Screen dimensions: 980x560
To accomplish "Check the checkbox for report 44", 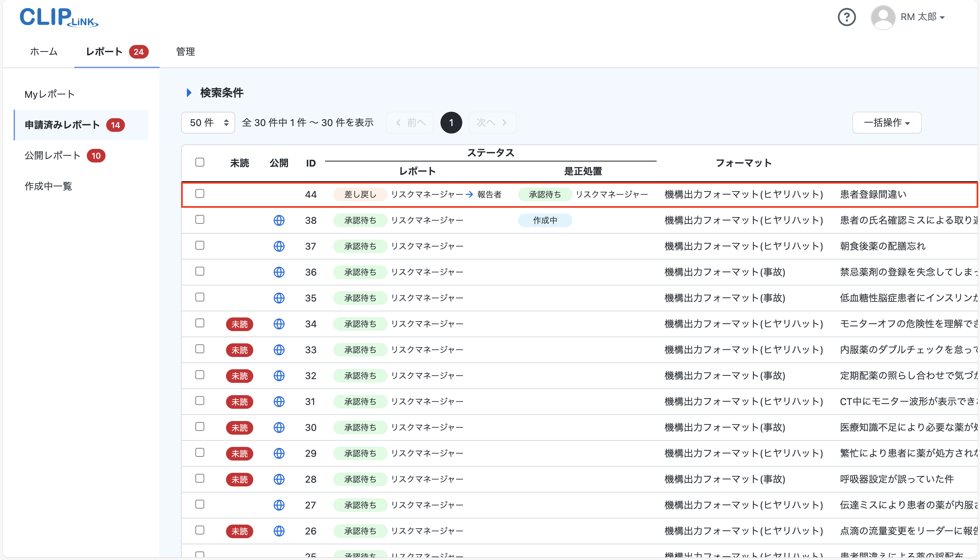I will [200, 194].
